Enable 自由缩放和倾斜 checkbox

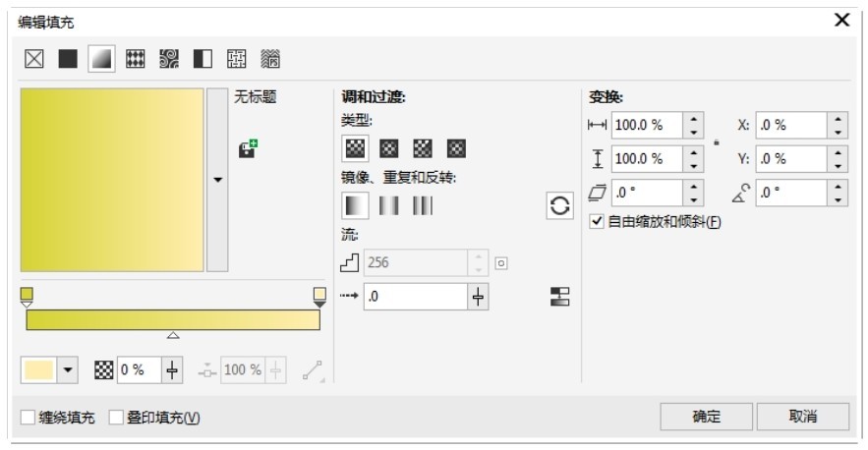tap(596, 222)
